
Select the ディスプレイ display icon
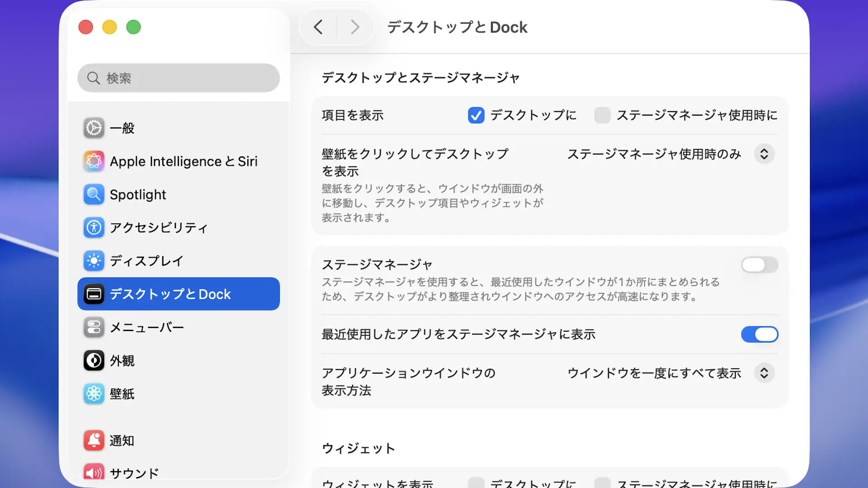(x=94, y=261)
